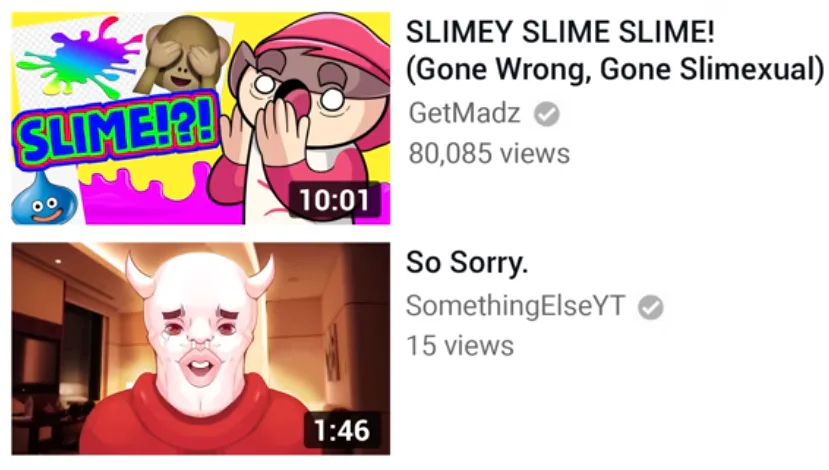Image resolution: width=829 pixels, height=470 pixels.
Task: Click the SomethingElseYT verified checkmark badge
Action: point(650,307)
